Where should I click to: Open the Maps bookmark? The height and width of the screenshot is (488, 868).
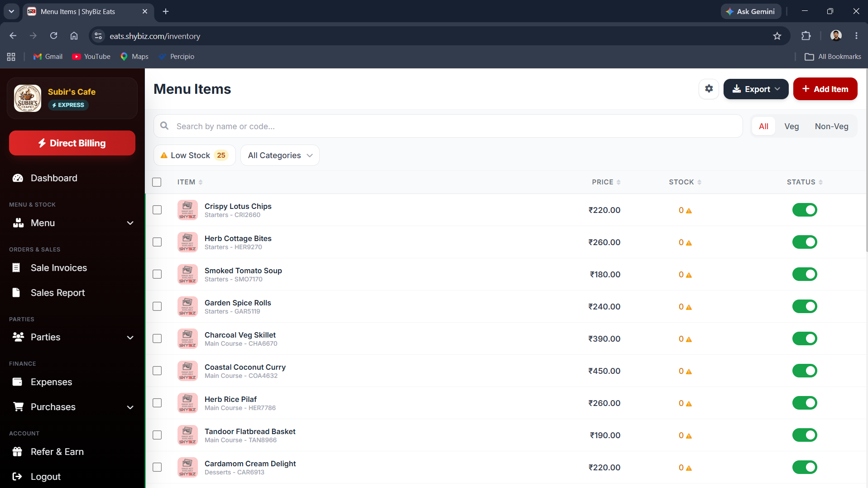[x=134, y=57]
